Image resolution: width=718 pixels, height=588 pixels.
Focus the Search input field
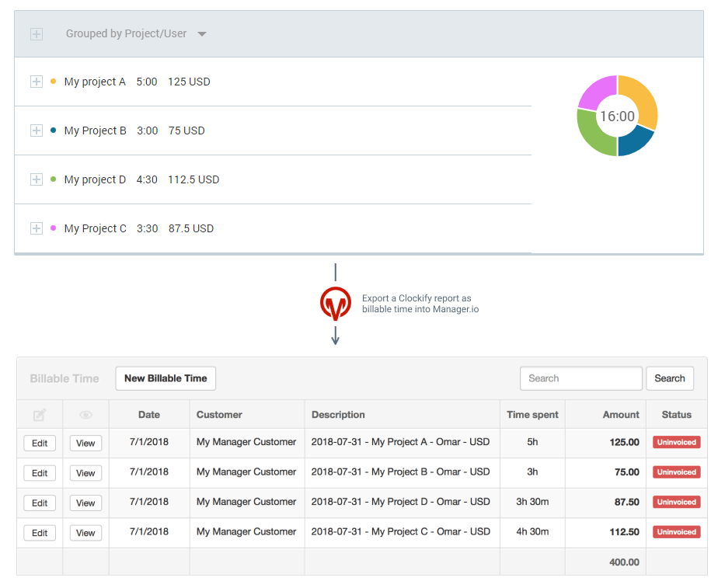pyautogui.click(x=581, y=378)
